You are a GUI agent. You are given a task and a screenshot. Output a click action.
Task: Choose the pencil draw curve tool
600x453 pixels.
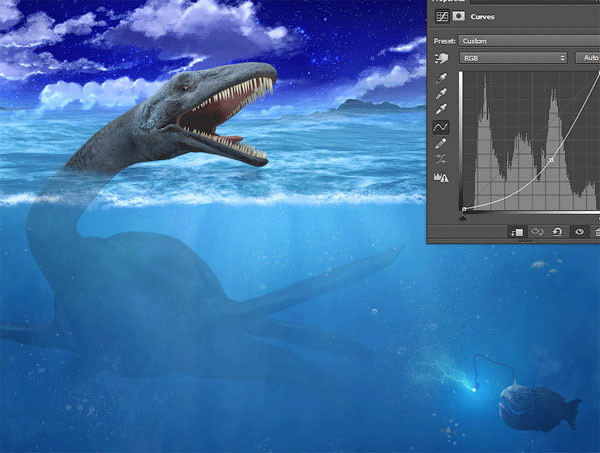pyautogui.click(x=441, y=144)
